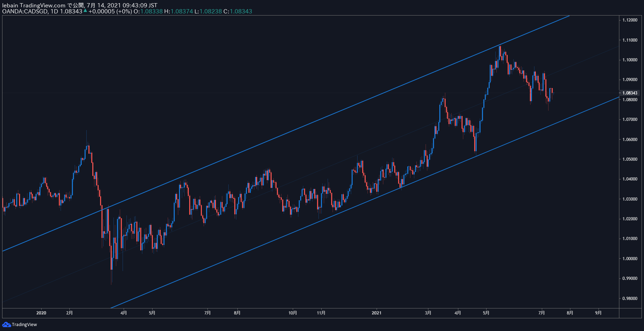Click the TradingView wordmark text
Screen dimensions: 644x331
[x=24, y=324]
